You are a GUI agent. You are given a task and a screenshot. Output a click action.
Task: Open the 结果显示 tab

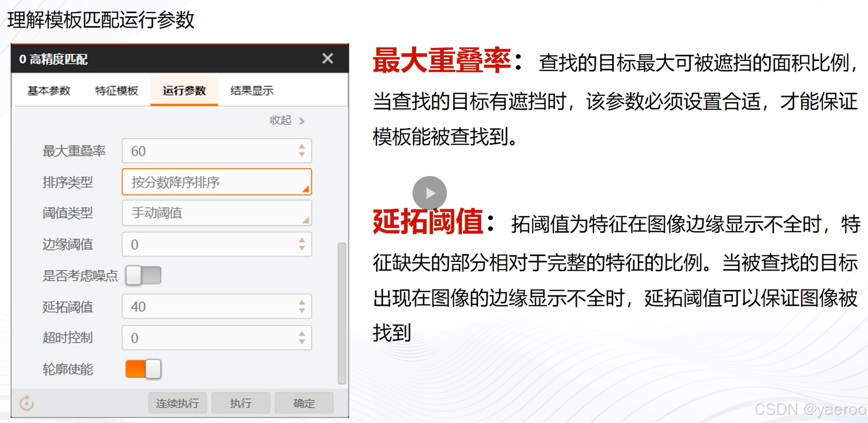(252, 91)
